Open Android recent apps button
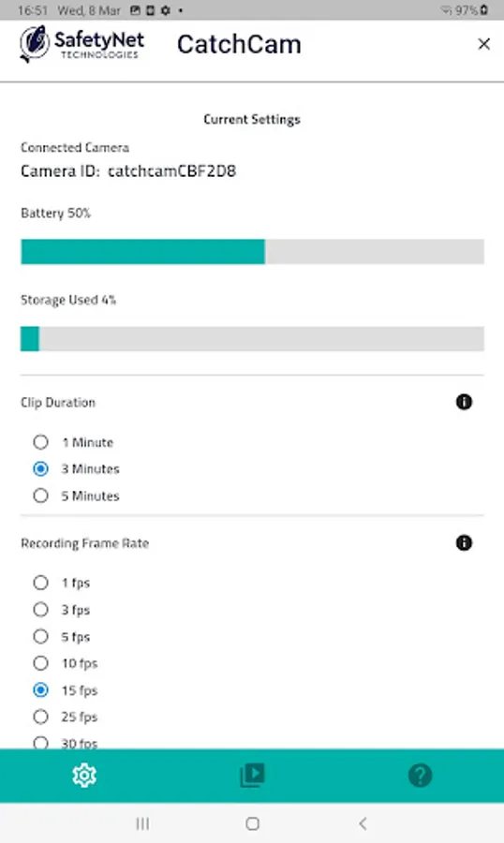 142,823
